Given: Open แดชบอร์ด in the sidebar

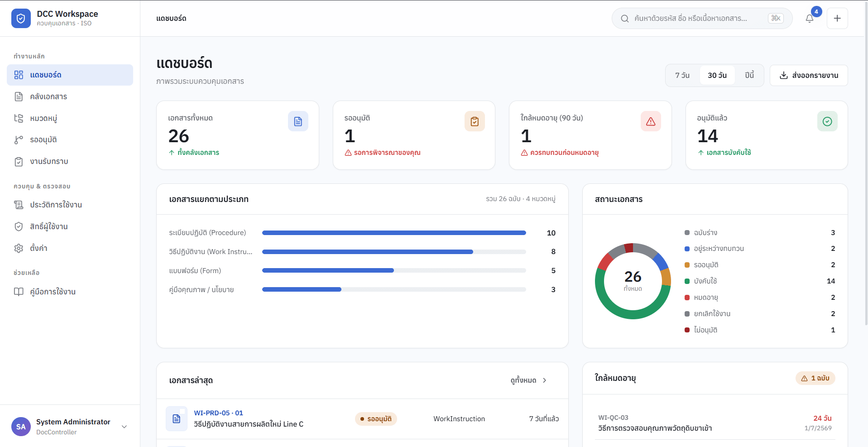Looking at the screenshot, I should 70,75.
